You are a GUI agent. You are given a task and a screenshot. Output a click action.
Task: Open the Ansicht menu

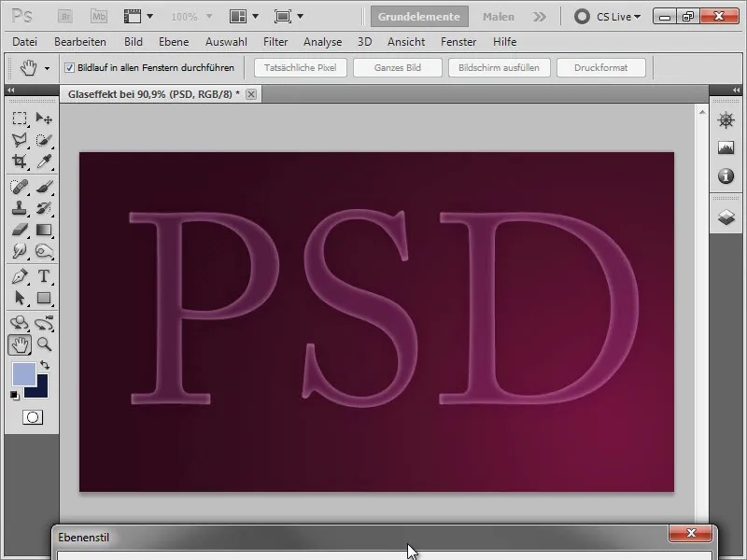[406, 42]
